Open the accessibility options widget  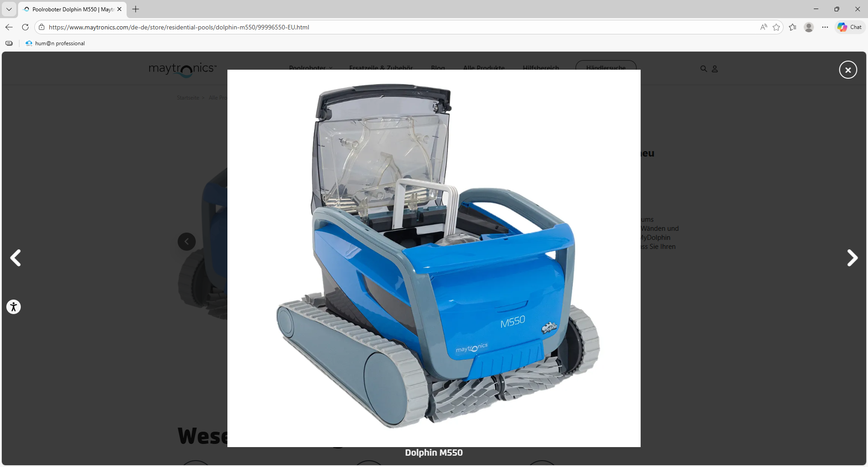coord(14,307)
